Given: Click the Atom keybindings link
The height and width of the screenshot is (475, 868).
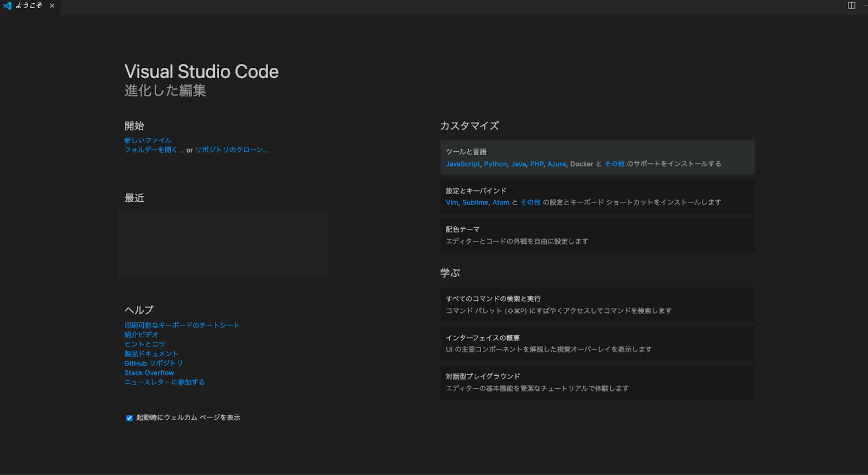Looking at the screenshot, I should pyautogui.click(x=501, y=202).
